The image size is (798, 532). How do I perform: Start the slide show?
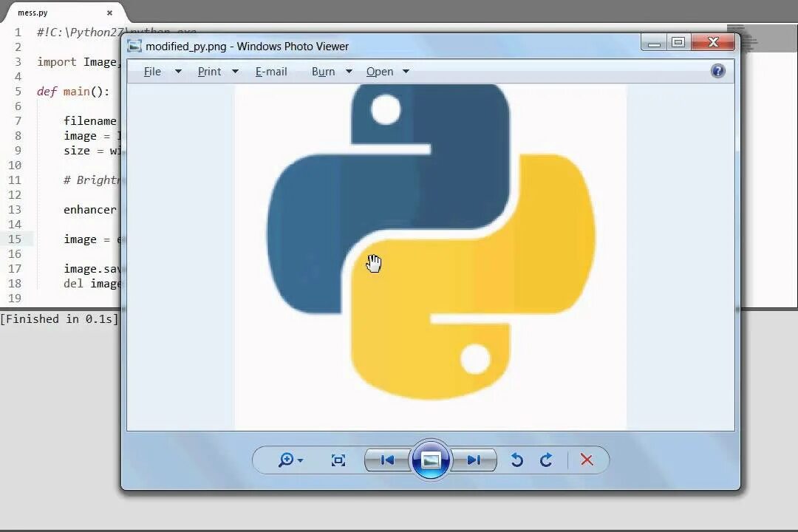[x=431, y=460]
